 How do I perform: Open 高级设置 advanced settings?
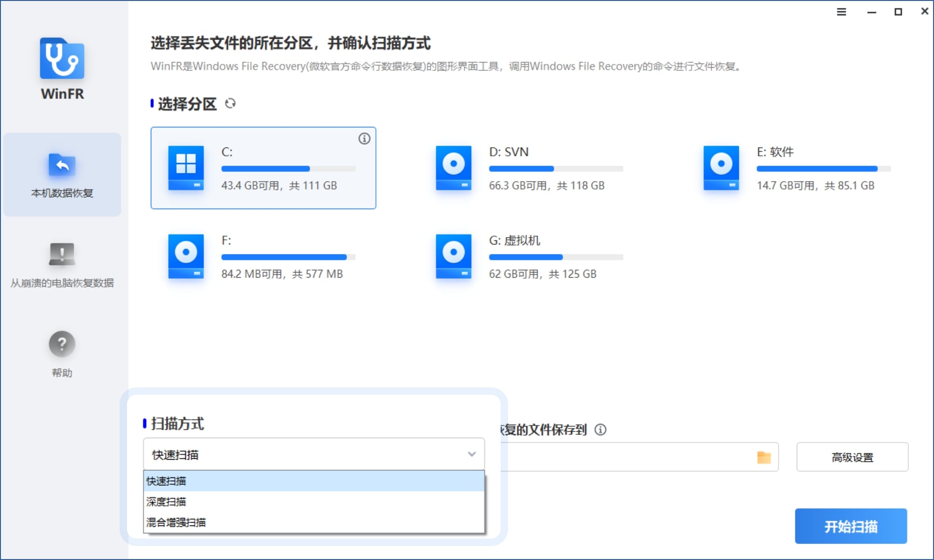click(852, 456)
